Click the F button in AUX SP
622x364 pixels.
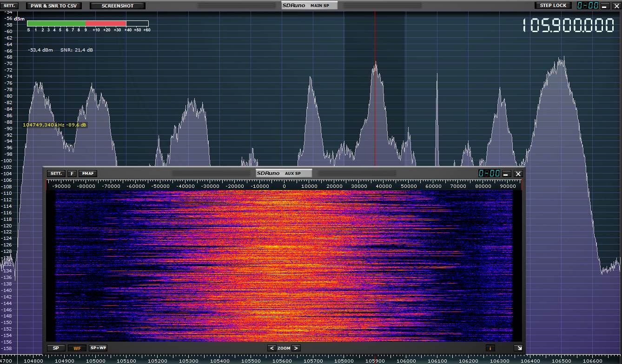[72, 173]
